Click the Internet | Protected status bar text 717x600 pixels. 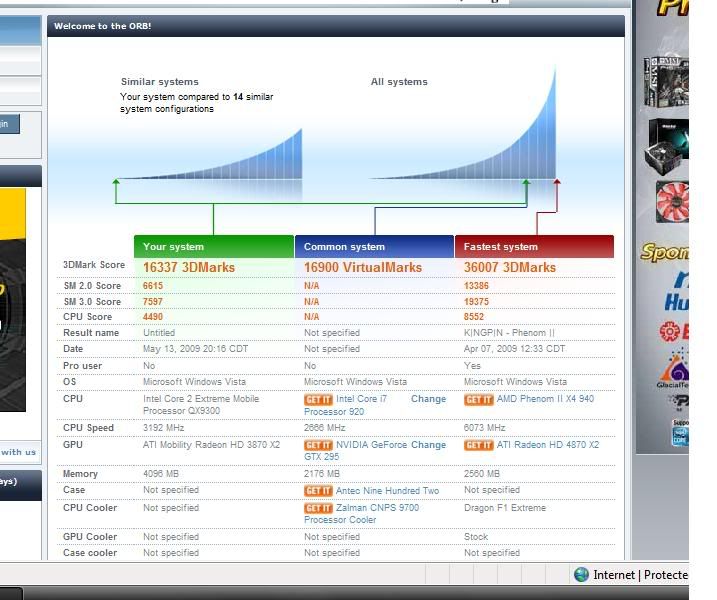click(x=641, y=575)
